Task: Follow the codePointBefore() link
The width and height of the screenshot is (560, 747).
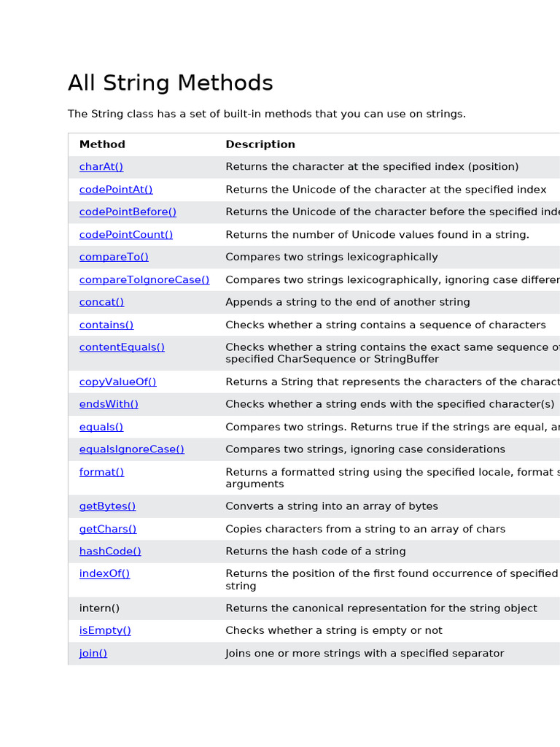Action: point(128,212)
